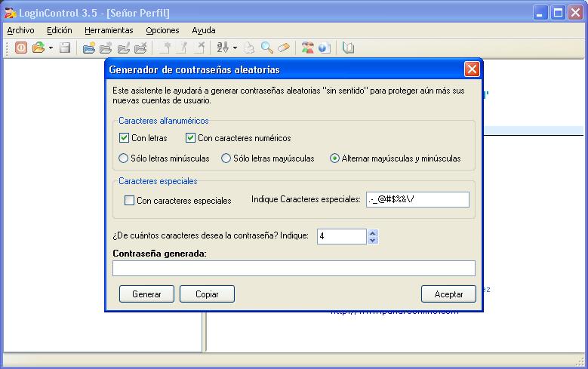Screen dimensions: 588x369
Task: Minimize the LoginControl window
Action: coord(540,13)
